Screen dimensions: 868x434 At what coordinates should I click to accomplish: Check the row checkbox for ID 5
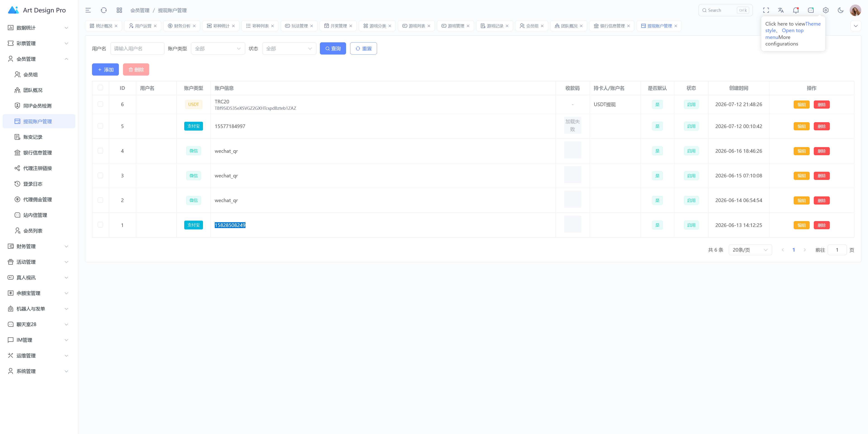(x=100, y=126)
